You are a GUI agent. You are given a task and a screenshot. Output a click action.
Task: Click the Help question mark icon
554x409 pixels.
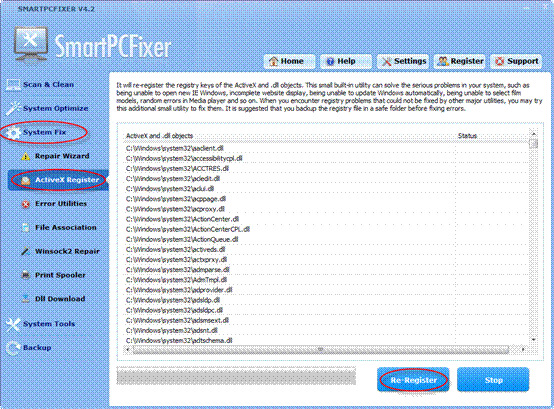tap(330, 61)
